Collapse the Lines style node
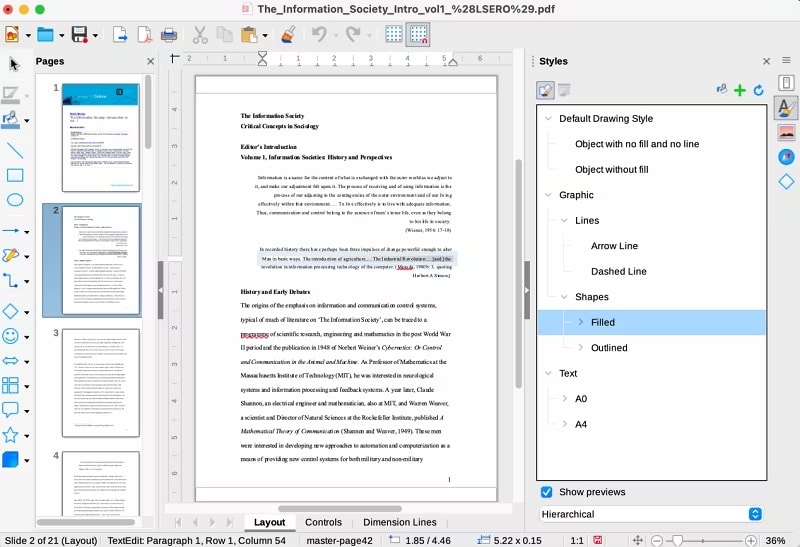The height and width of the screenshot is (547, 800). point(564,220)
